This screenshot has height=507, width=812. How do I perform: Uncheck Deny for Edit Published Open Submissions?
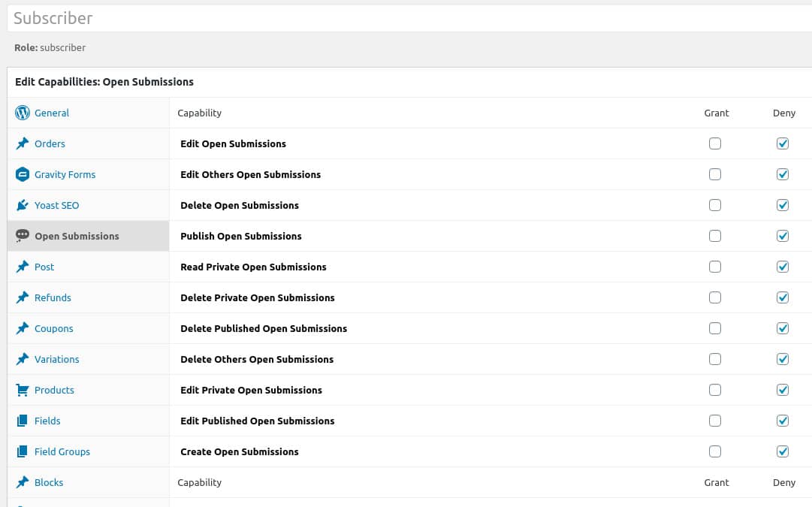tap(783, 421)
